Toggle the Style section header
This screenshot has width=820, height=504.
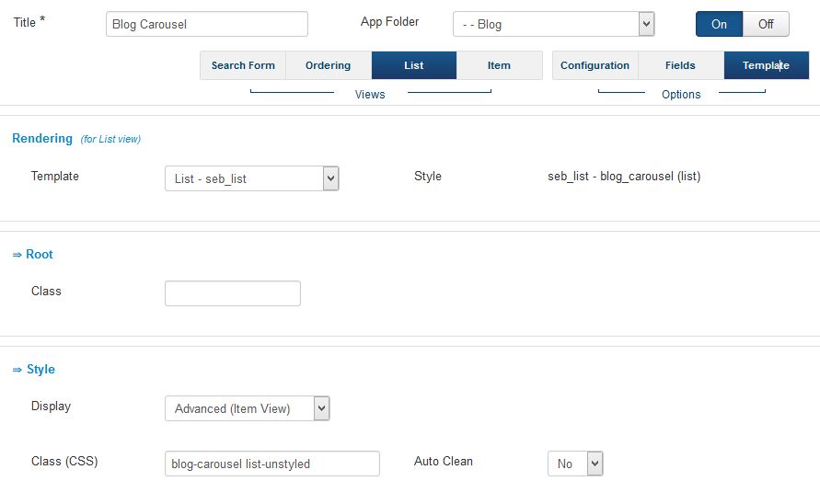[34, 369]
